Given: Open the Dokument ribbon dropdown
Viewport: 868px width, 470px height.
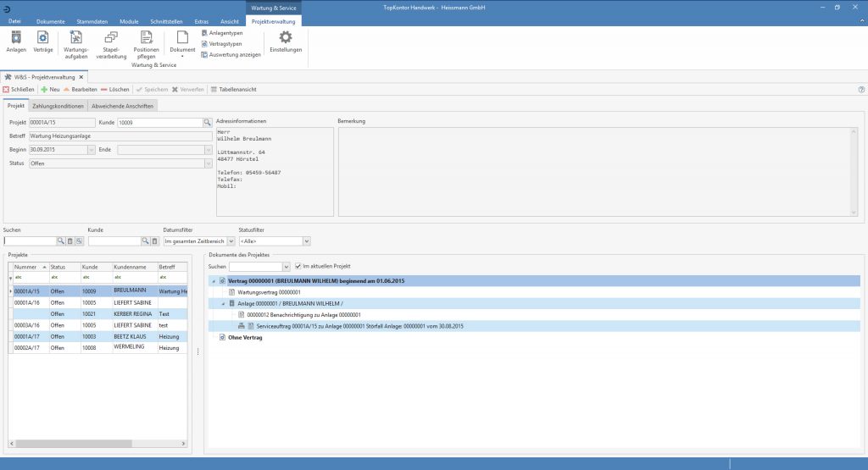Looking at the screenshot, I should pyautogui.click(x=182, y=43).
